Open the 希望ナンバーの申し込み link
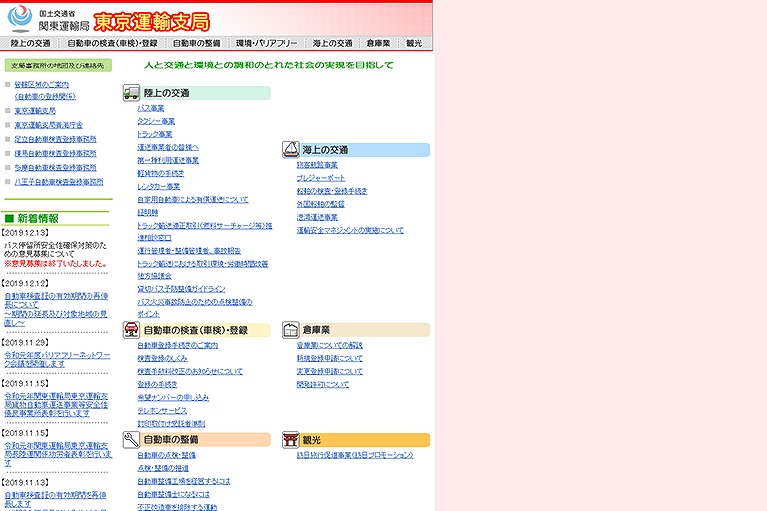The image size is (767, 511). (x=173, y=398)
